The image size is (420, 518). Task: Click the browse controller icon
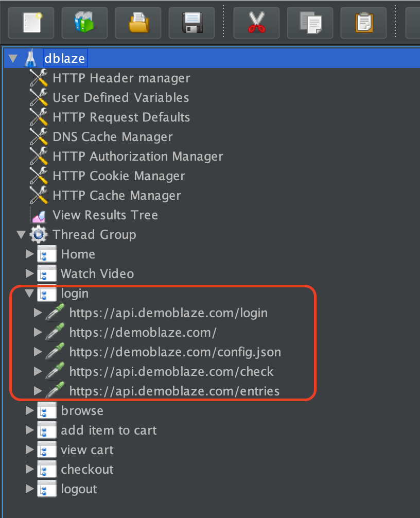coord(47,410)
